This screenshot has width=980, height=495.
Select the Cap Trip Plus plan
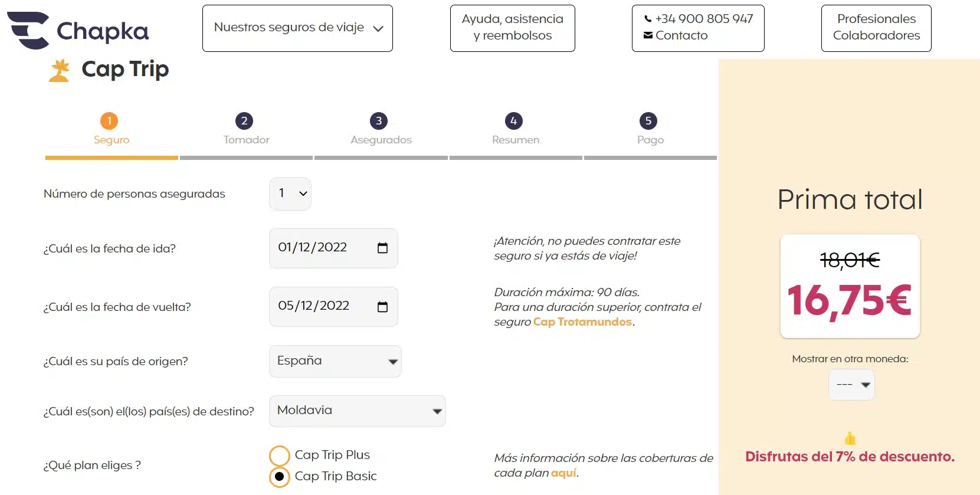[x=280, y=455]
